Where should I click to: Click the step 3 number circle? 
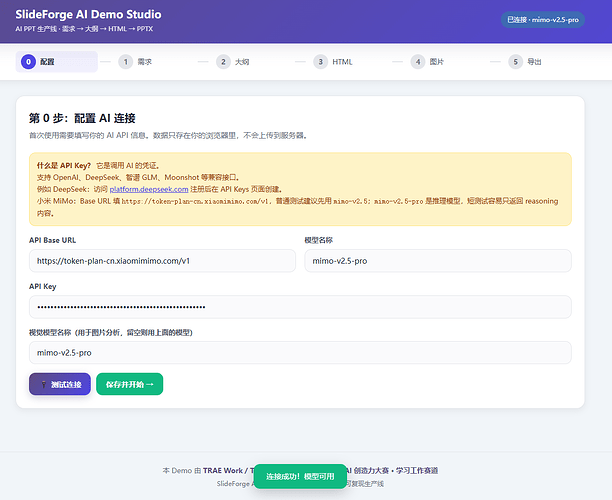coord(320,62)
